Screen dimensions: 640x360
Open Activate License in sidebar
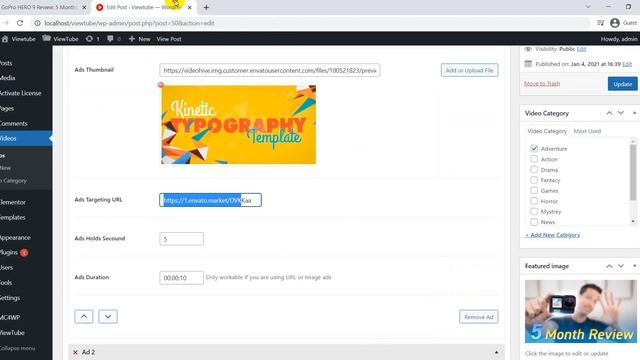(x=20, y=93)
